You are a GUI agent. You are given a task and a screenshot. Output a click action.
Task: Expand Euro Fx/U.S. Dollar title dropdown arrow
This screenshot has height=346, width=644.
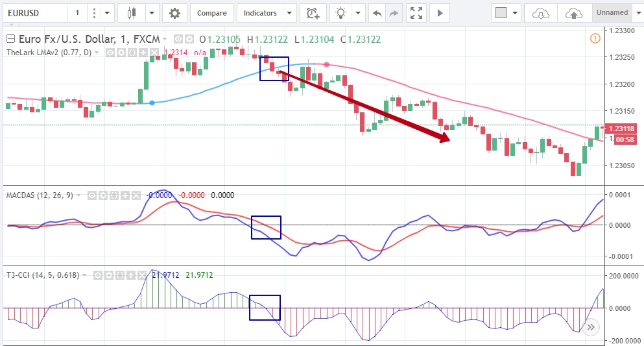click(x=165, y=39)
